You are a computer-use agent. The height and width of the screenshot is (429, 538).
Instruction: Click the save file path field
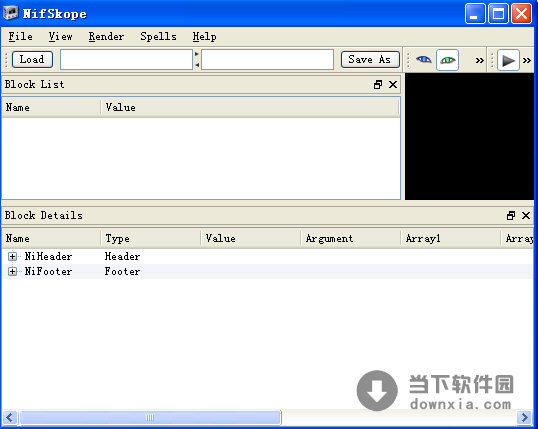click(x=267, y=60)
